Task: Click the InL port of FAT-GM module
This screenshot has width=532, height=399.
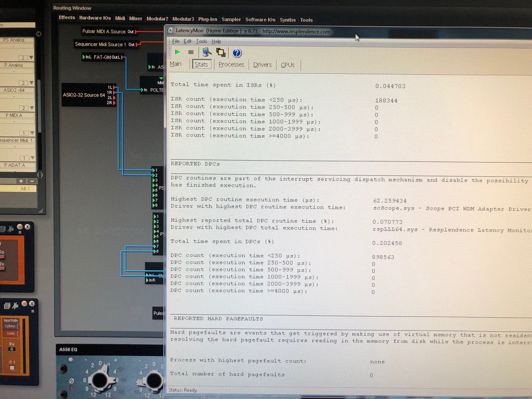Action: 84,57
